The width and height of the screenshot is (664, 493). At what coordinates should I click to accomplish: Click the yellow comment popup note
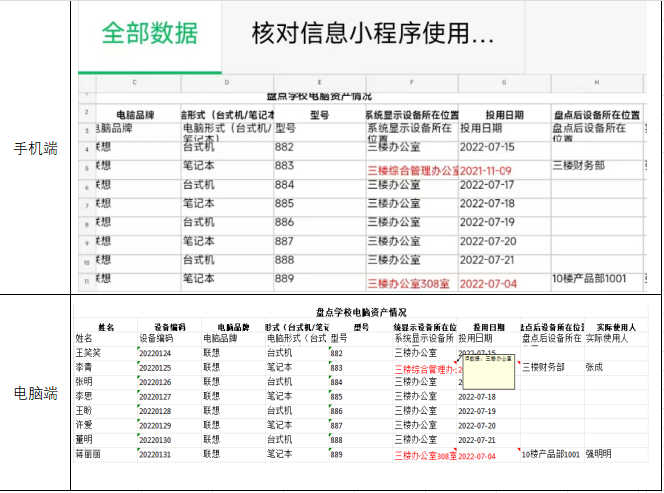pyautogui.click(x=489, y=372)
